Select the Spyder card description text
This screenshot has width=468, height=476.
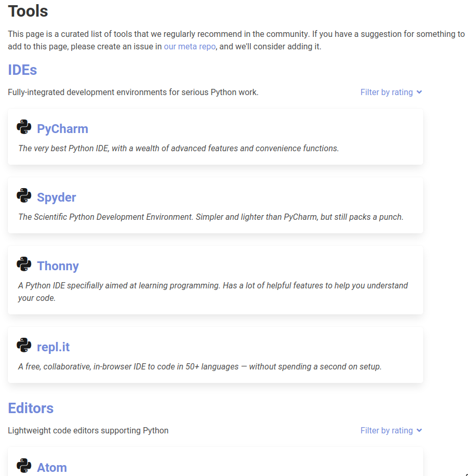pyautogui.click(x=211, y=217)
